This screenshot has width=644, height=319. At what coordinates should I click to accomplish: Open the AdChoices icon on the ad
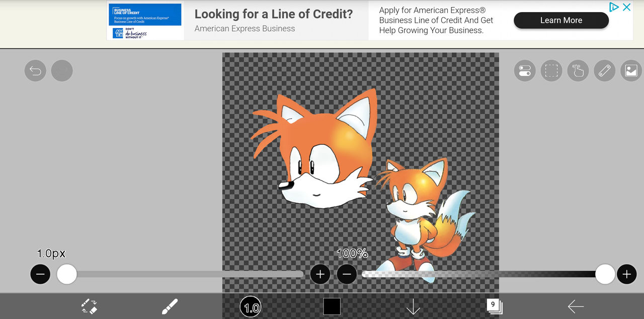click(614, 7)
